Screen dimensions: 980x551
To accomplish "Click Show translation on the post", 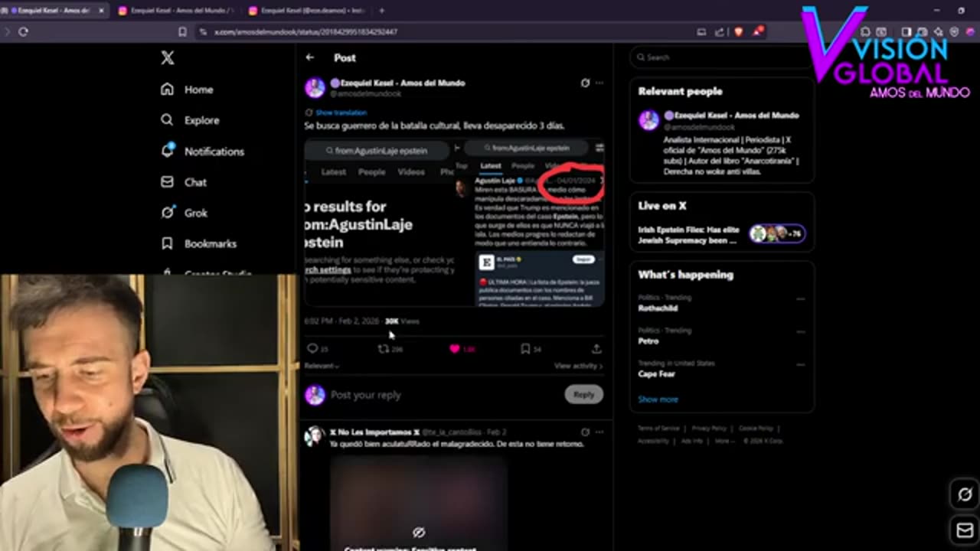I will pos(341,112).
